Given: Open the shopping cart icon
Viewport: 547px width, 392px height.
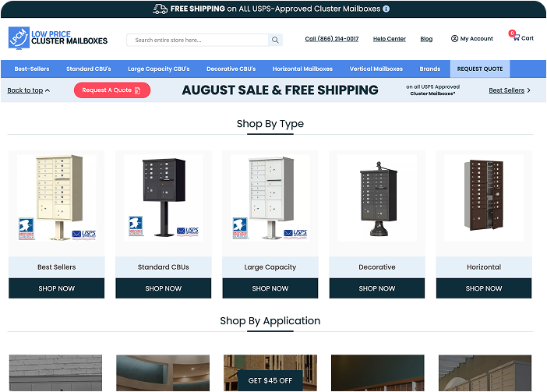Looking at the screenshot, I should (517, 37).
